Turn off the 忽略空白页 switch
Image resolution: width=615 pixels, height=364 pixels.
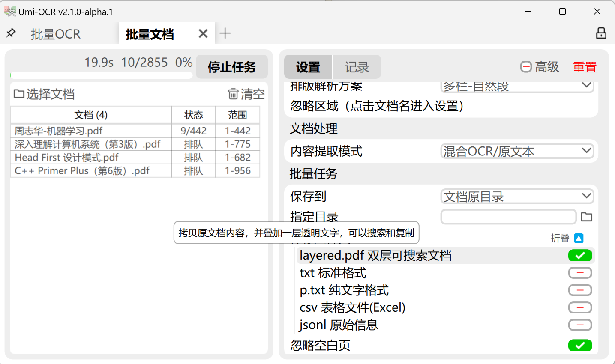(580, 345)
